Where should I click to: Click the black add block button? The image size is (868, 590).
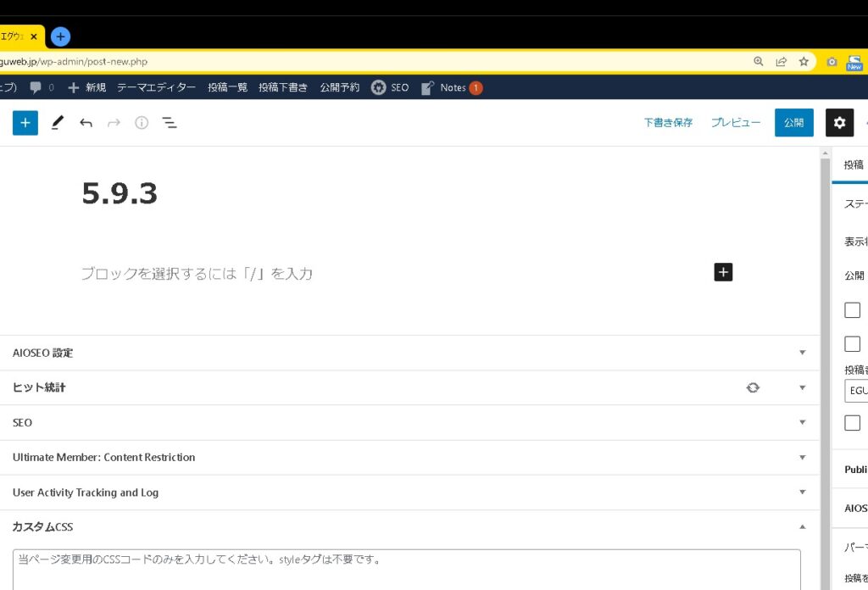(x=723, y=272)
